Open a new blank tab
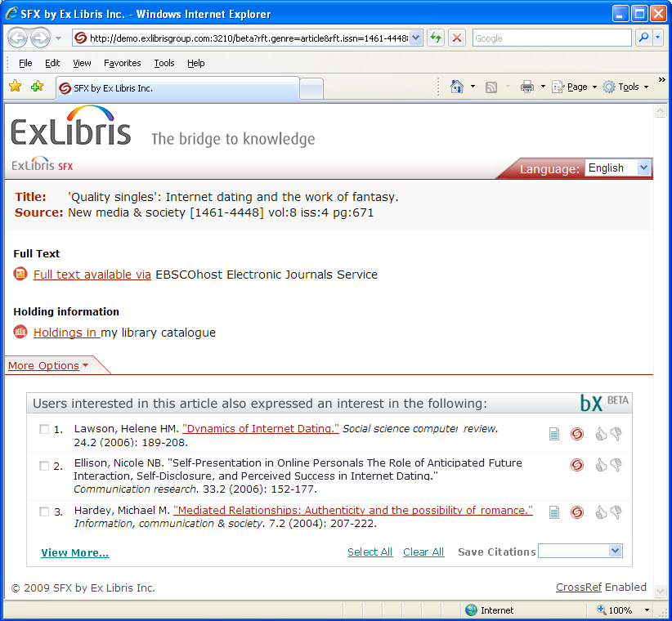This screenshot has height=621, width=672. coord(311,89)
